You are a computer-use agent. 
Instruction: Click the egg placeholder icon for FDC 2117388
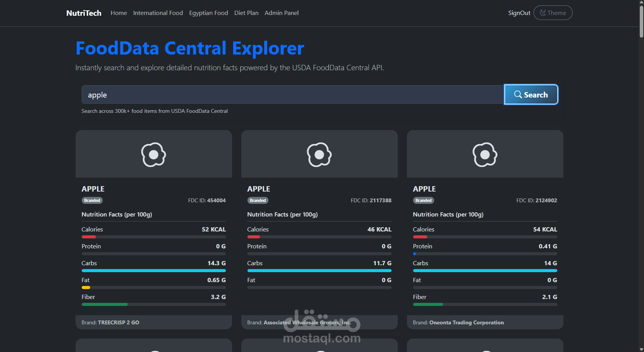[319, 155]
